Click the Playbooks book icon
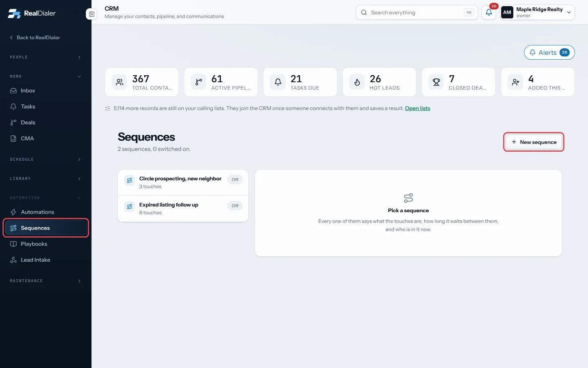Screen dimensions: 588x368 [13, 244]
